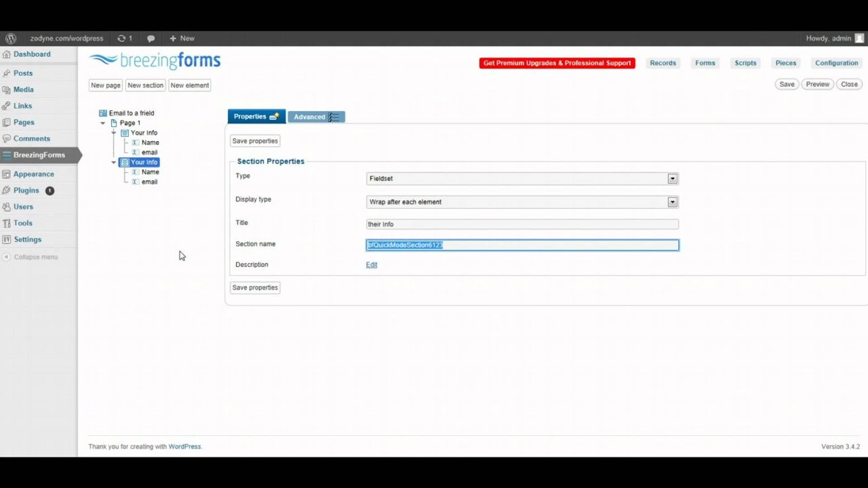Image resolution: width=868 pixels, height=488 pixels.
Task: Open the Comments menu item
Action: 32,138
